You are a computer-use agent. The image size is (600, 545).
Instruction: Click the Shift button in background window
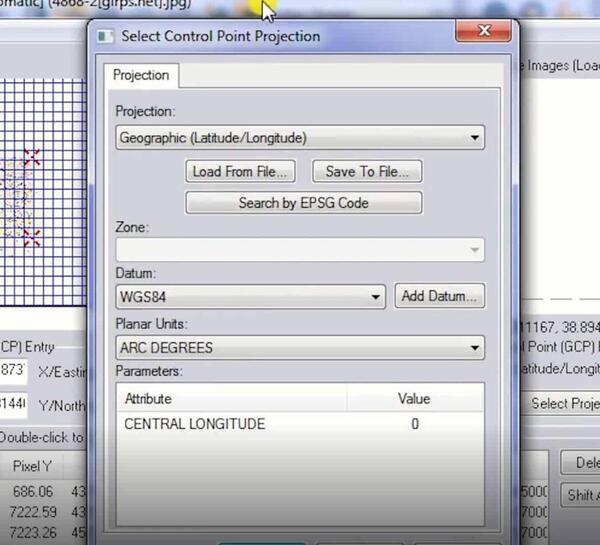tap(580, 495)
